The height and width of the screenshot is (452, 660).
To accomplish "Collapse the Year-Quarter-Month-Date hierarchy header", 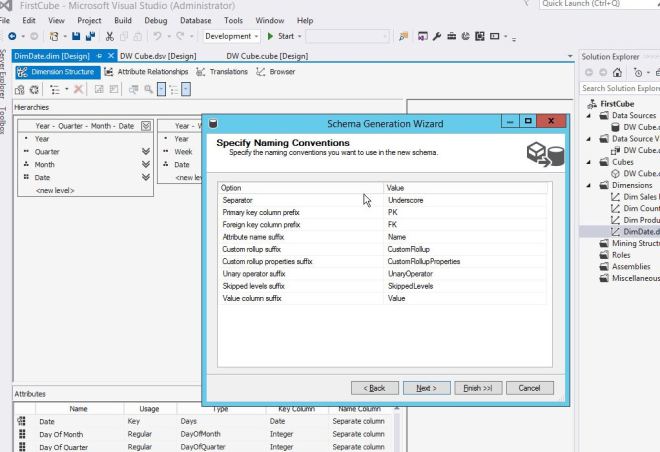I will 148,126.
